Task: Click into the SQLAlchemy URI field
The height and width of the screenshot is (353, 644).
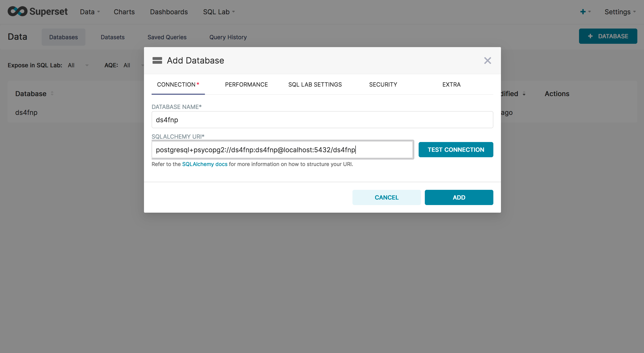Action: tap(282, 150)
